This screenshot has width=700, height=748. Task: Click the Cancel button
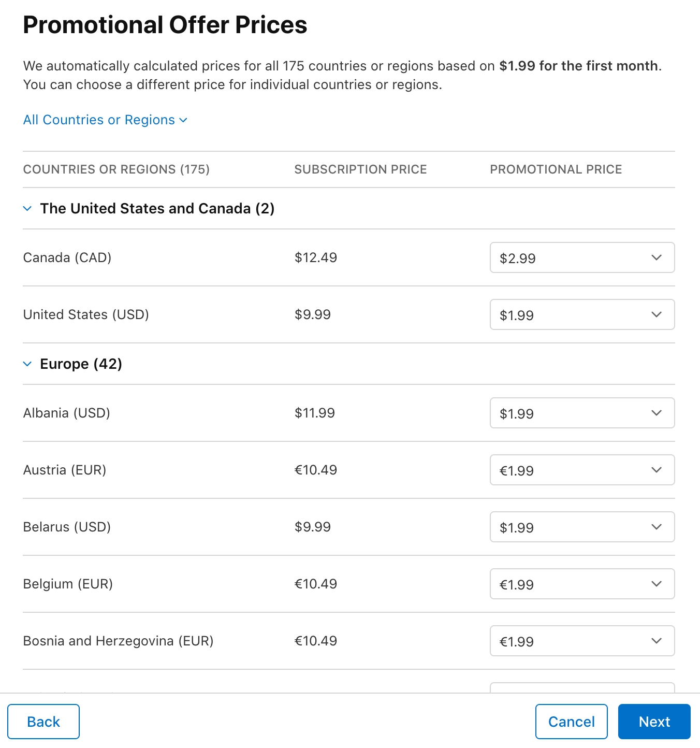pos(571,721)
